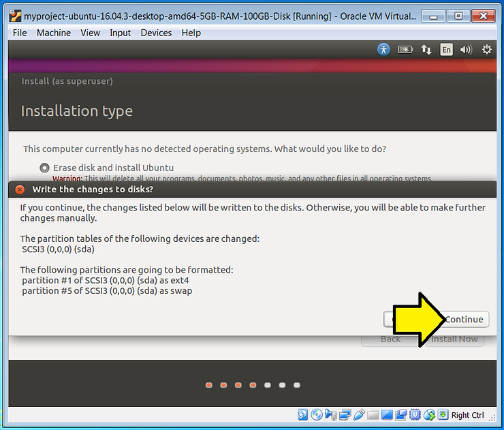The image size is (504, 430).
Task: Click the Continue button in the dialog
Action: click(464, 319)
